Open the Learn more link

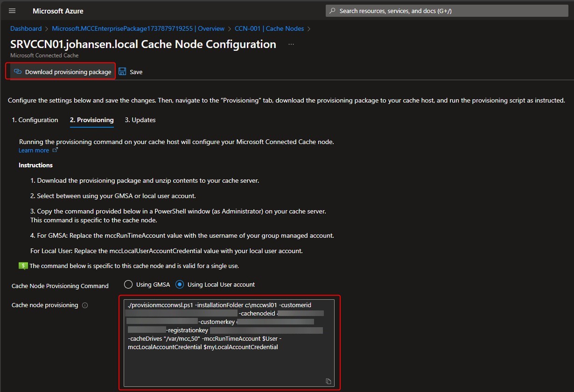point(34,150)
